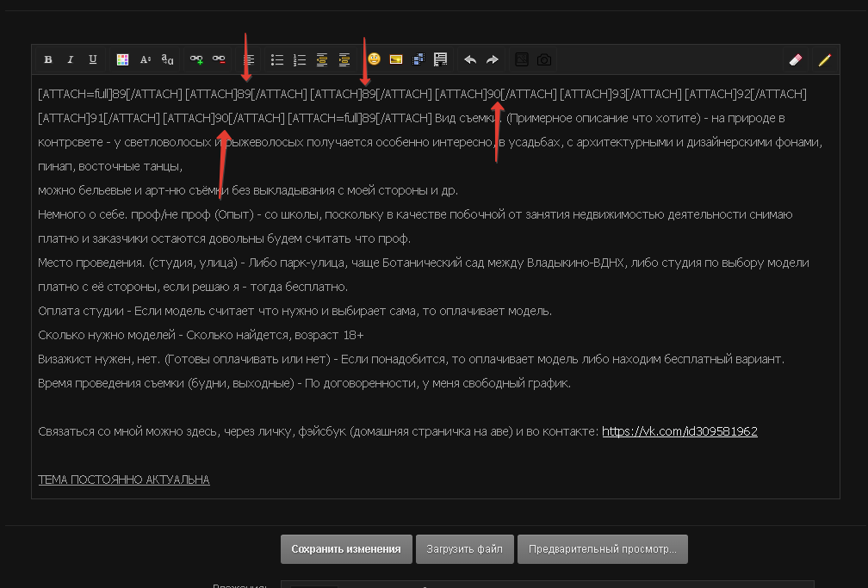
Task: Remove formatting with the eraser icon
Action: point(795,59)
